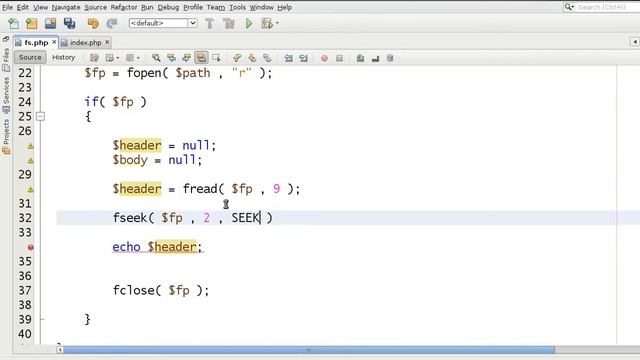Close the fs.php tab
This screenshot has height=360, width=640.
[x=54, y=42]
